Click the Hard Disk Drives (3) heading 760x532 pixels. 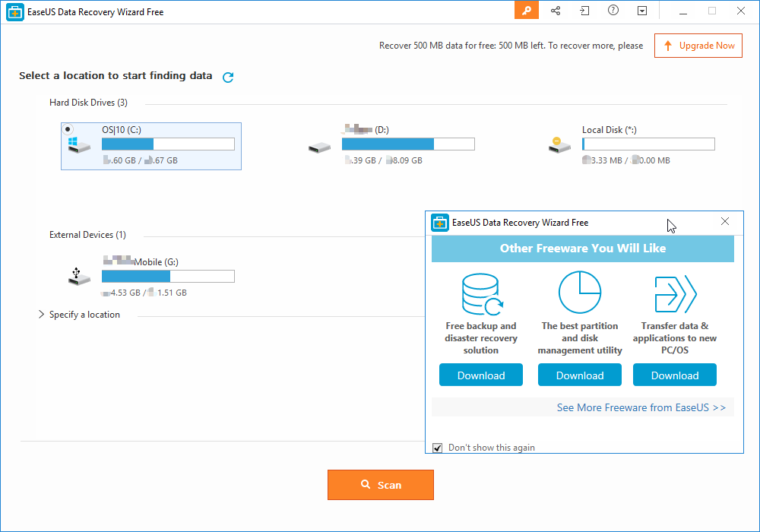[x=88, y=103]
